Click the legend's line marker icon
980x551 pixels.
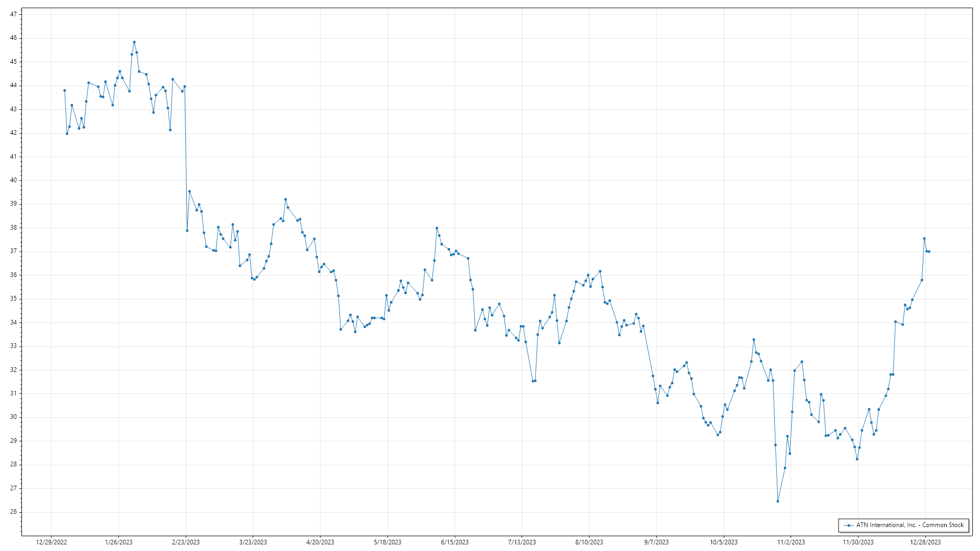(x=849, y=525)
